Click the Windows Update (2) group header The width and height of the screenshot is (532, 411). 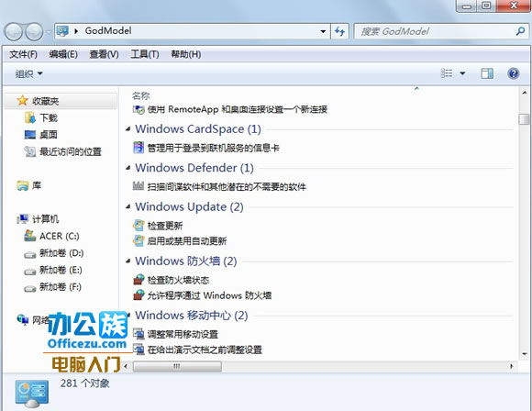(189, 206)
